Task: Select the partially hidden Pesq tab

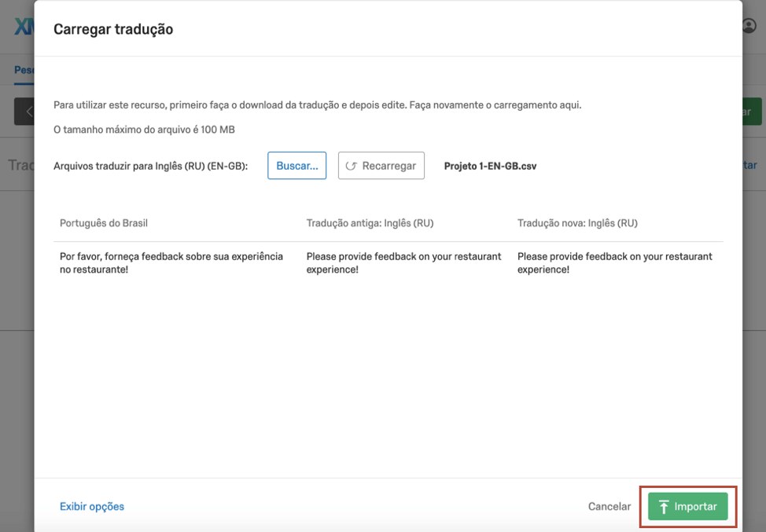Action: click(x=24, y=70)
